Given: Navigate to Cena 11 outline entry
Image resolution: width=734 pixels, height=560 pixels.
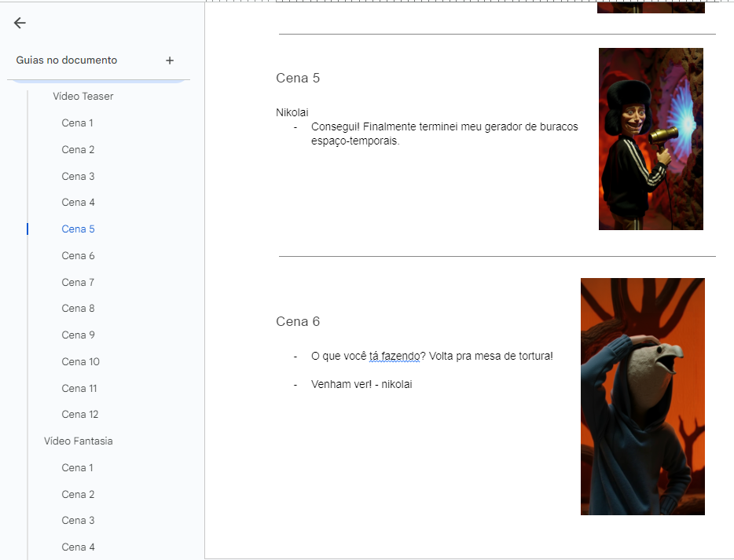Looking at the screenshot, I should 80,389.
